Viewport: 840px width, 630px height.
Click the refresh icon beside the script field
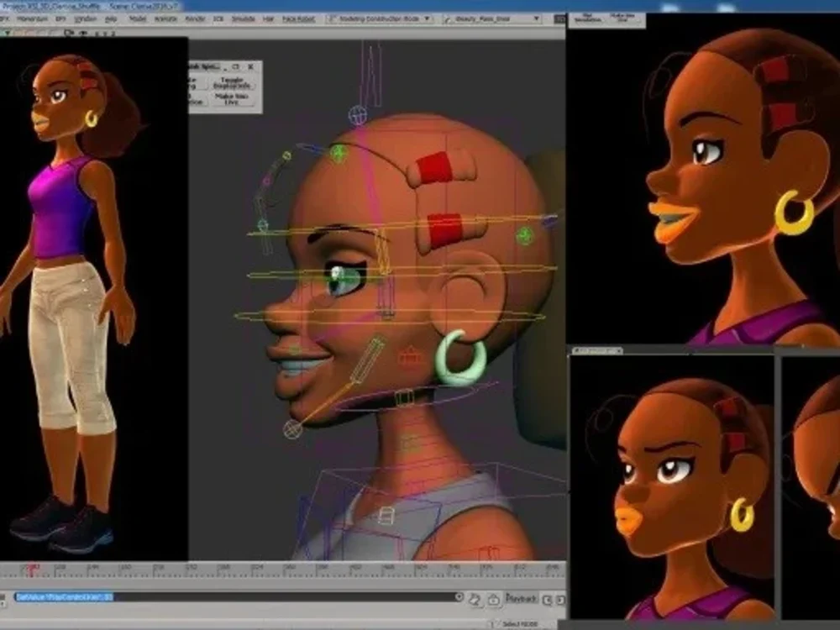tap(475, 596)
